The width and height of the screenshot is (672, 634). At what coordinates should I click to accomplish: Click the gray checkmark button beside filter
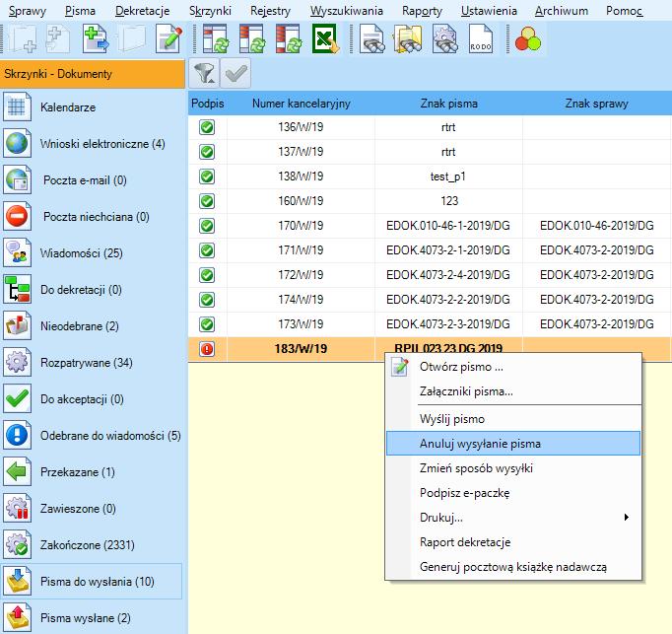[235, 74]
